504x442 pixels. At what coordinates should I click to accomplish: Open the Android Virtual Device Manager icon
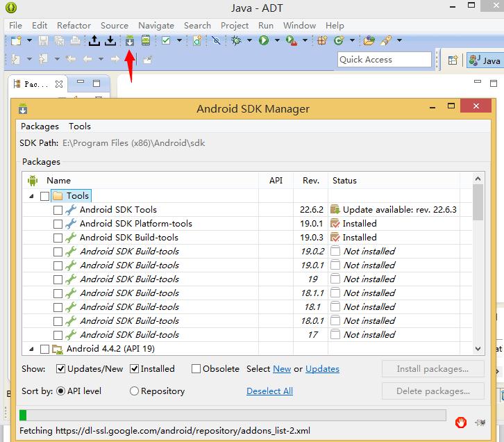pyautogui.click(x=146, y=41)
